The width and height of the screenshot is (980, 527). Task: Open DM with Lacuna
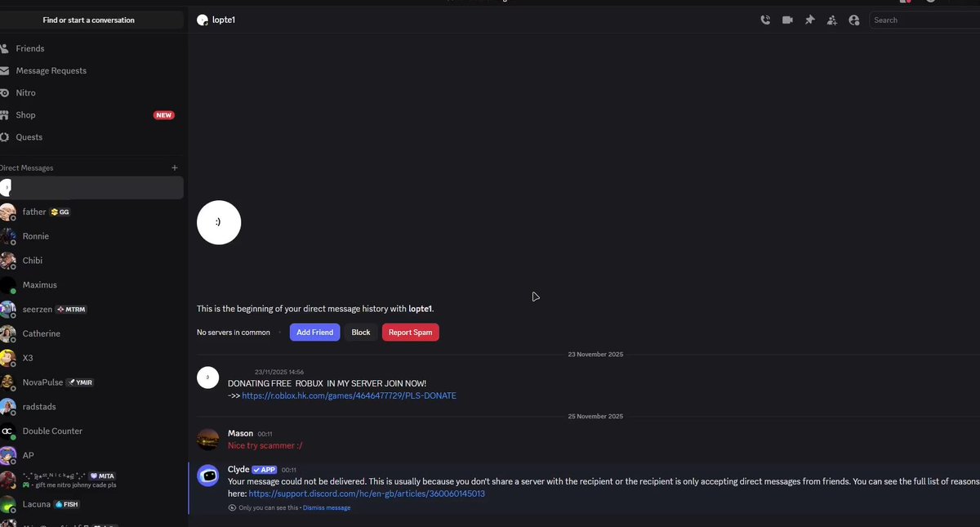91,504
